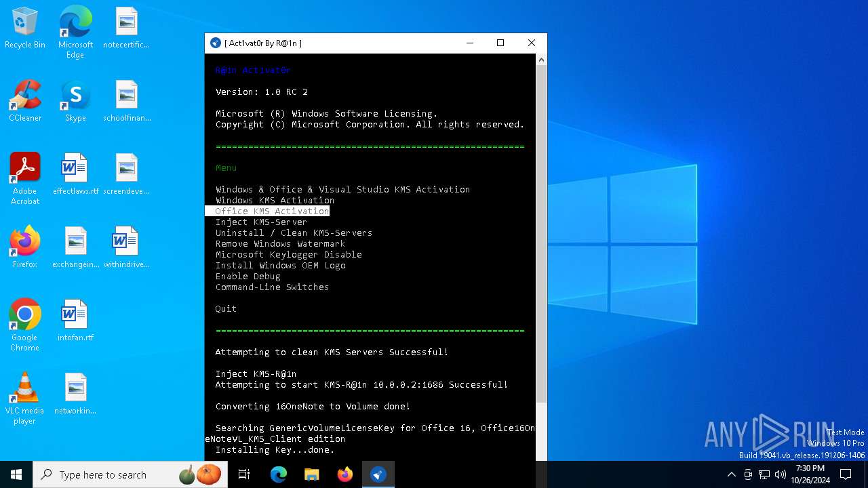This screenshot has width=868, height=488.
Task: Select Quit in the activator menu
Action: pyautogui.click(x=226, y=308)
